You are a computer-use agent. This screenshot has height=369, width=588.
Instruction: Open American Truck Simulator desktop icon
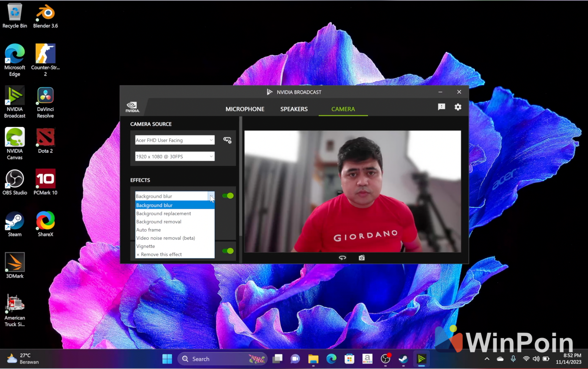pos(15,311)
